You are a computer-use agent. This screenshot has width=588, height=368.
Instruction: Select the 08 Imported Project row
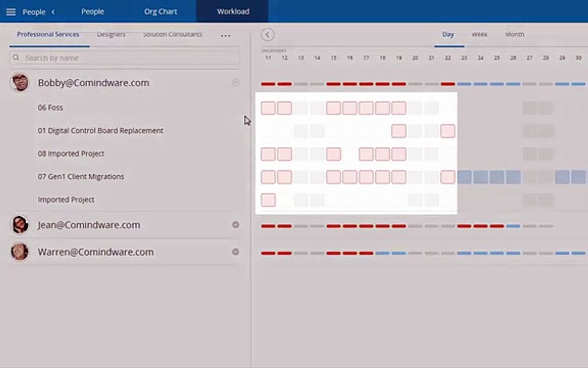[x=71, y=153]
